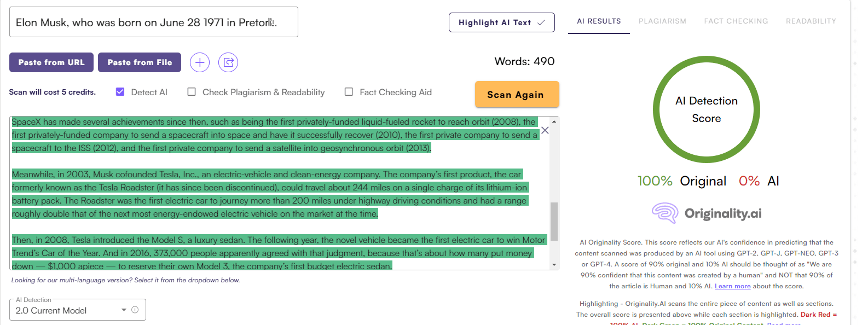The width and height of the screenshot is (868, 325).
Task: Open the Fact Checking tab
Action: click(x=736, y=21)
